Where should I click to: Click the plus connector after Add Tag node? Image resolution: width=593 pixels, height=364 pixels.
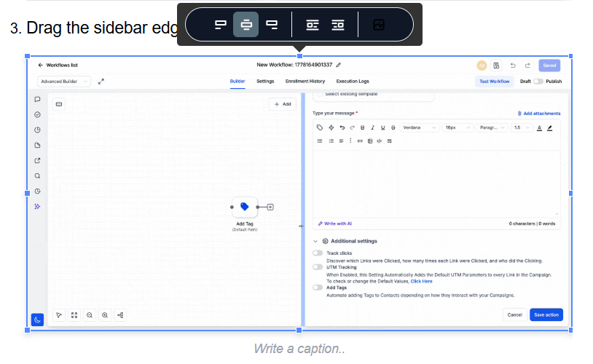pos(270,207)
